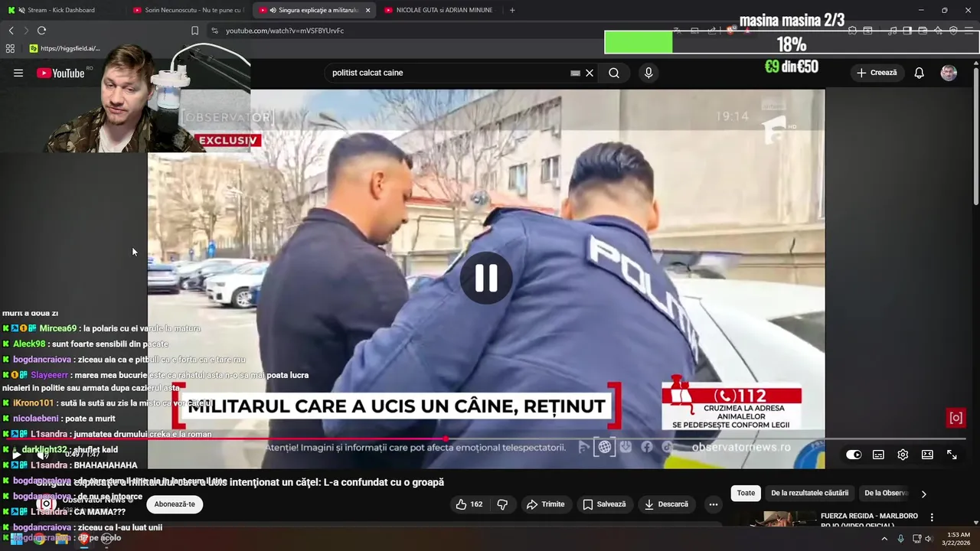This screenshot has width=980, height=551.
Task: Start voice search with the microphone
Action: [648, 73]
